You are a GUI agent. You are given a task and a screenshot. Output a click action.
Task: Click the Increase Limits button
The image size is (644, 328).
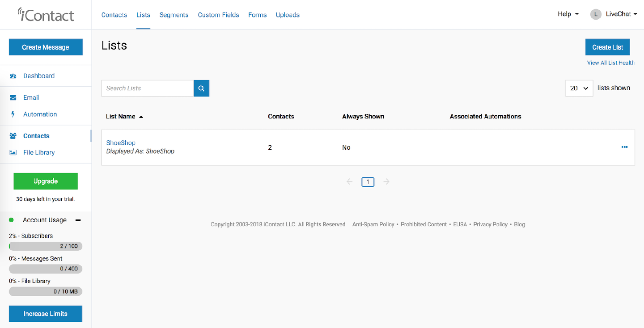pos(46,314)
